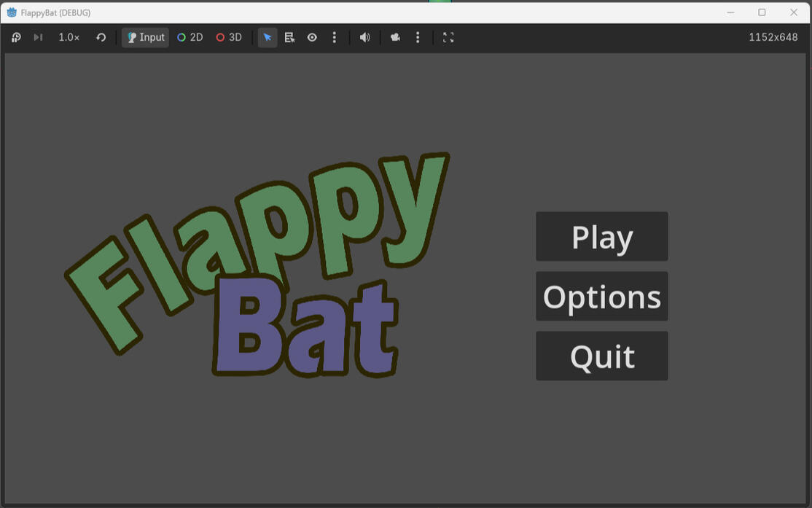Click the Godot icon in title bar
Screen dimensions: 812x508
12,12
